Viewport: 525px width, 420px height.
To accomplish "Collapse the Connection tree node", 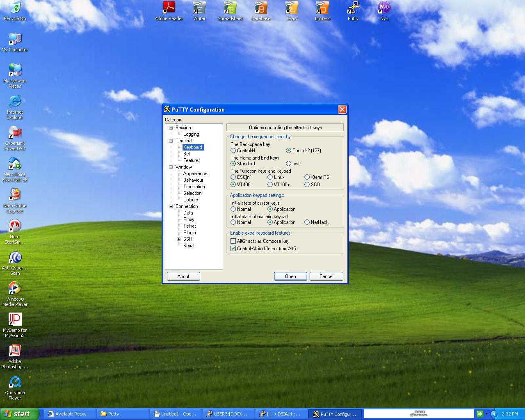I will [x=171, y=206].
